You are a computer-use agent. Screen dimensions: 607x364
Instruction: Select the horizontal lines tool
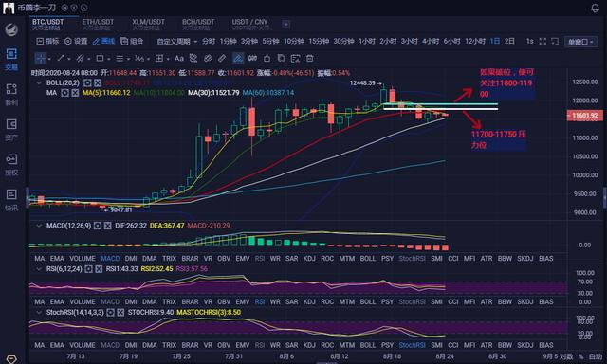(120, 59)
